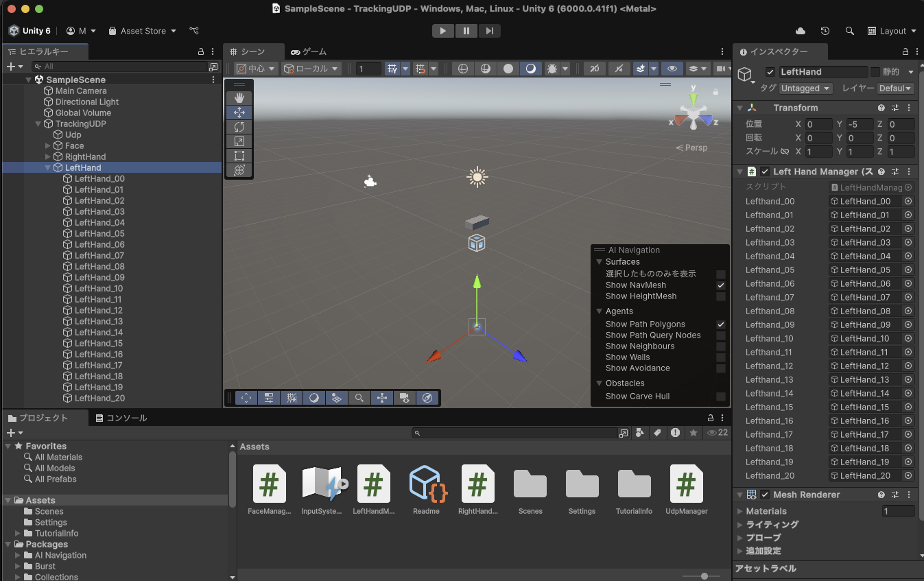Select the Rotate tool
The width and height of the screenshot is (924, 581).
pos(239,126)
